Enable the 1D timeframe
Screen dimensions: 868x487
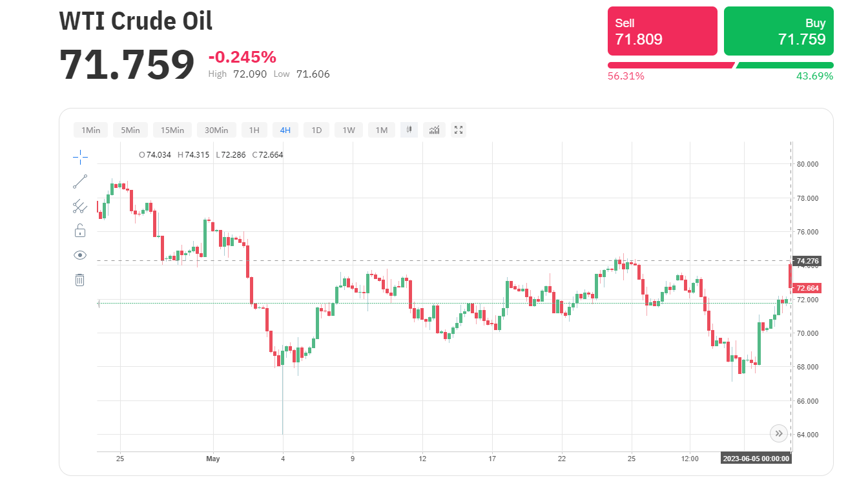[316, 130]
